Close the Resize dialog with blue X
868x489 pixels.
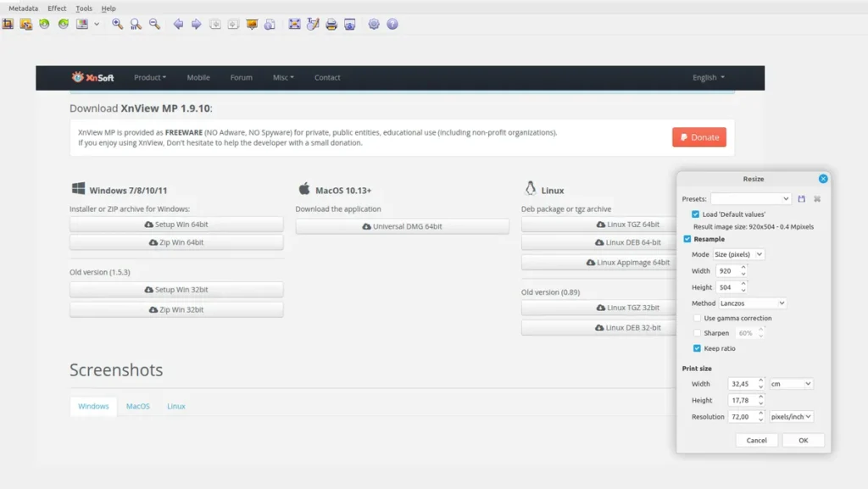pos(823,179)
